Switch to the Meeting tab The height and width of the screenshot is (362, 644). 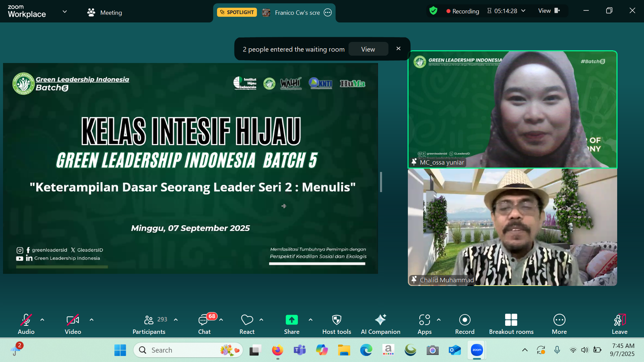[105, 12]
